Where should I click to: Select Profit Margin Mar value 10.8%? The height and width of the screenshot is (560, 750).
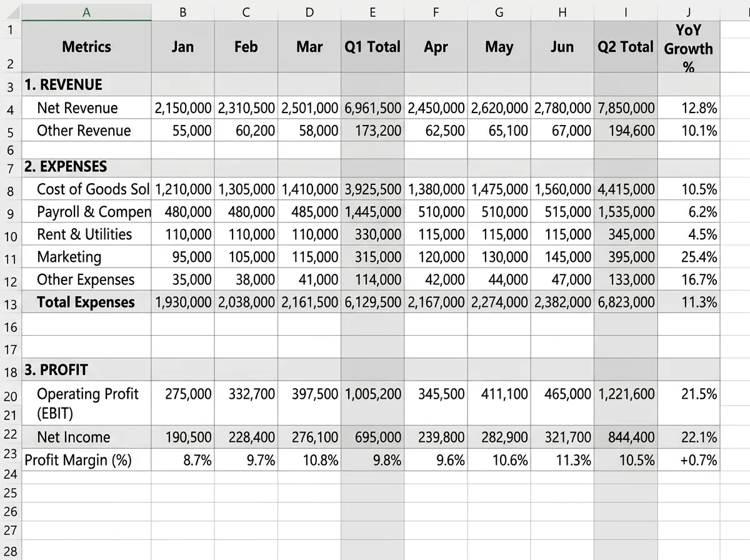tap(309, 460)
